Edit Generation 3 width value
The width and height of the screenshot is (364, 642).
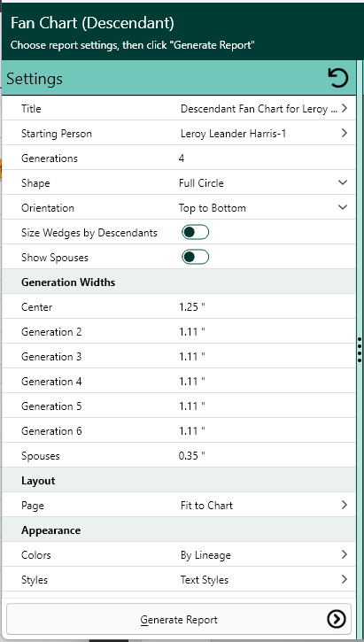pos(192,356)
